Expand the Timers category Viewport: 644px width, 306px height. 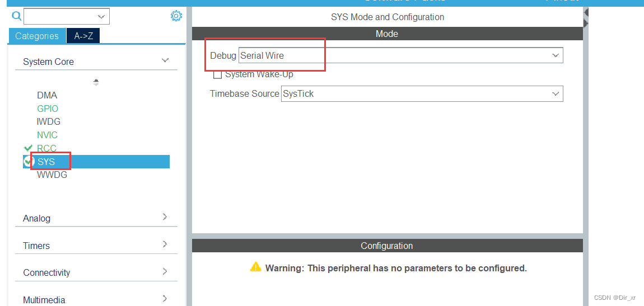(x=165, y=244)
